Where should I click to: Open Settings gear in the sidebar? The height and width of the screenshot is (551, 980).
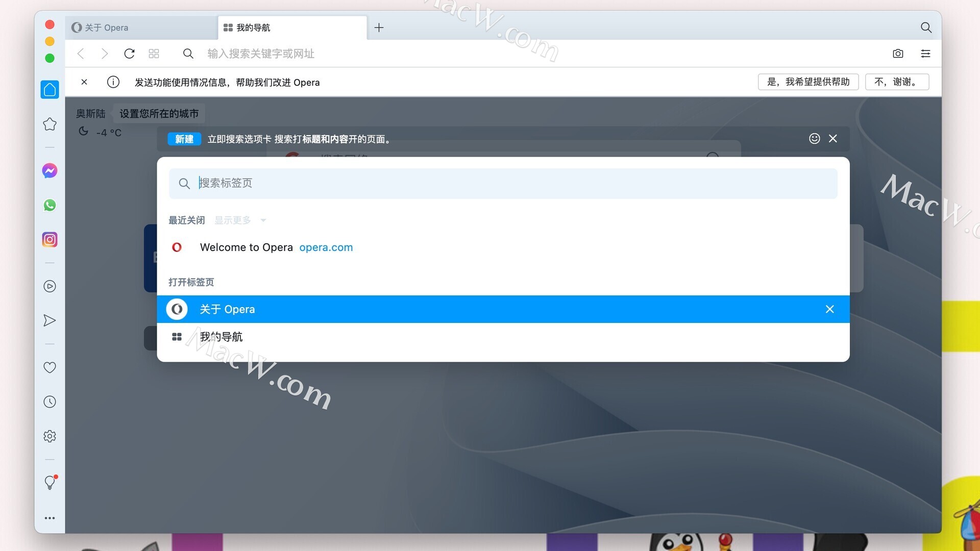(x=50, y=436)
